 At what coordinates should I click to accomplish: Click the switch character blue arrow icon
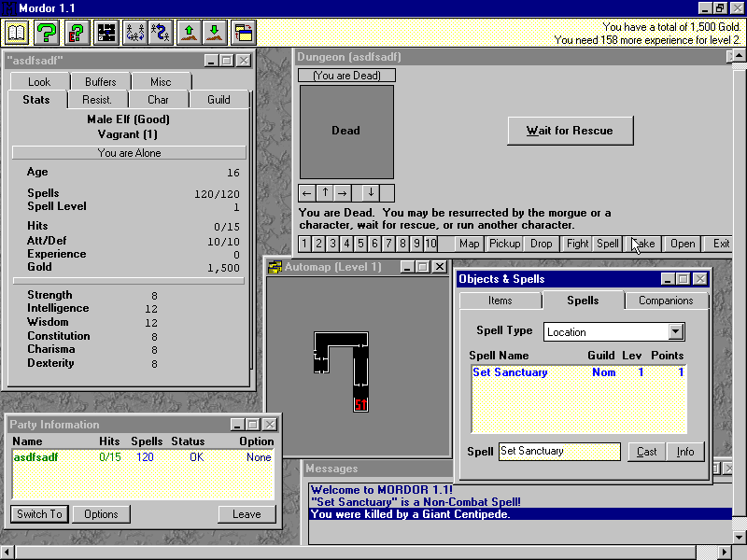click(x=161, y=33)
